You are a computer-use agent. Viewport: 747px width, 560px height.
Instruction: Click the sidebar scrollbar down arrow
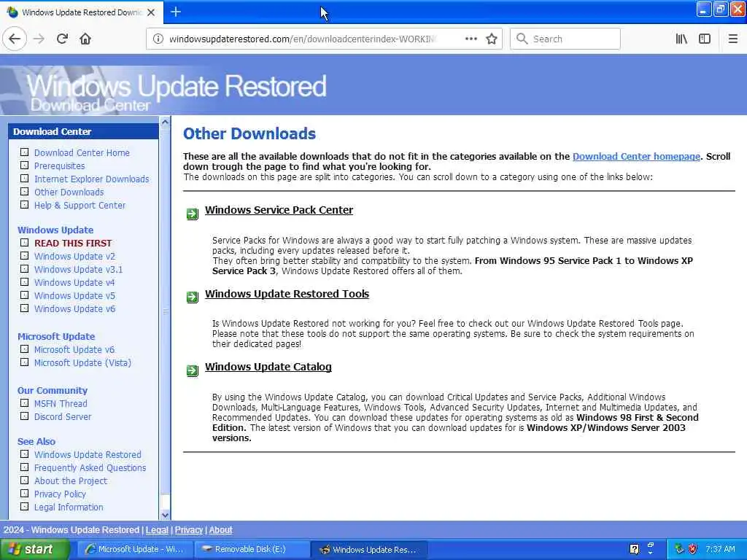pyautogui.click(x=165, y=515)
